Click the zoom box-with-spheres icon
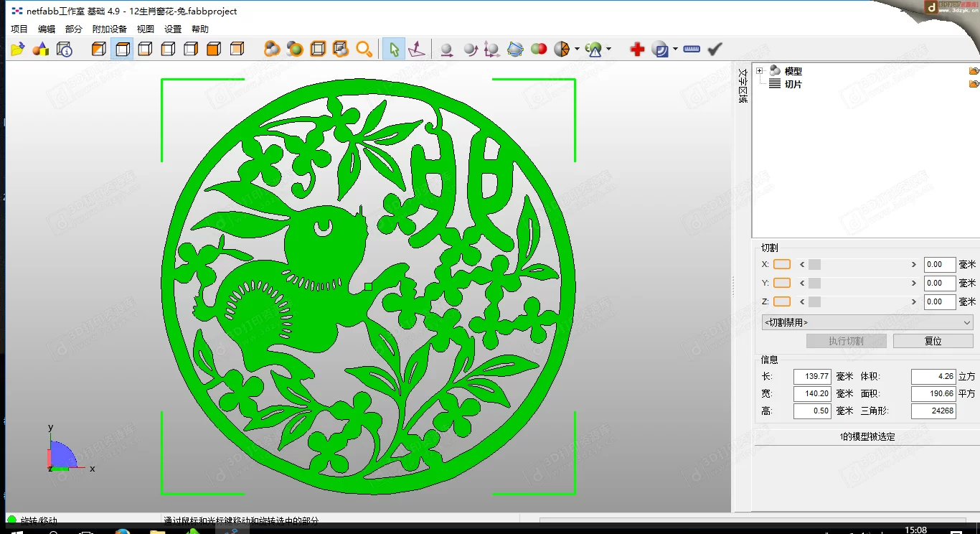The height and width of the screenshot is (534, 980). (x=341, y=49)
